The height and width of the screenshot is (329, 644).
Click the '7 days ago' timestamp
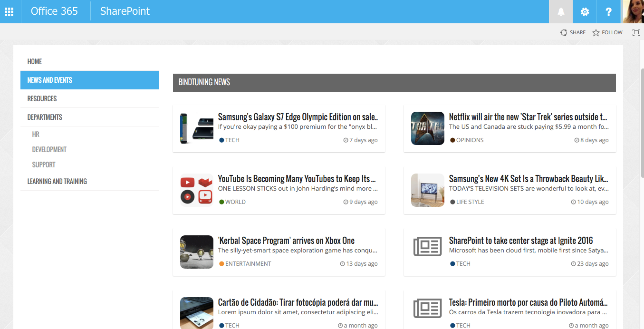(x=360, y=140)
